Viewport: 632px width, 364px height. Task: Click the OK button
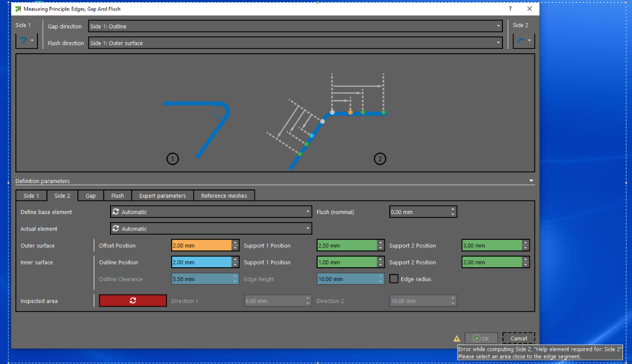click(x=481, y=339)
